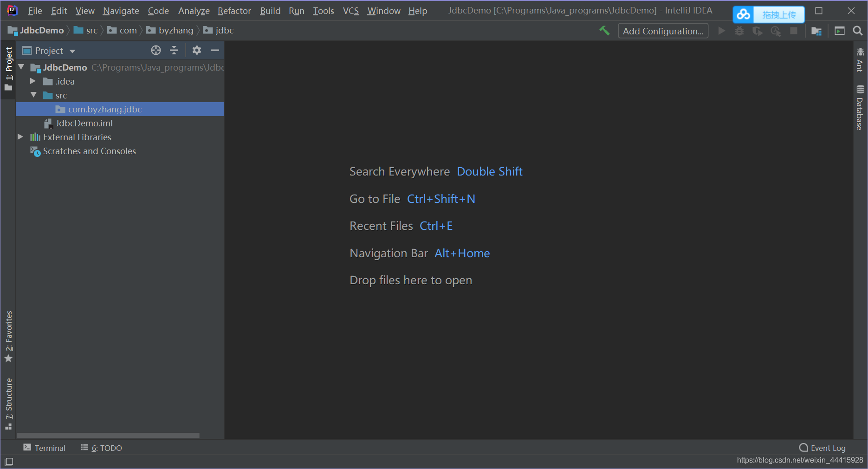Select the External Libraries row
Image resolution: width=868 pixels, height=469 pixels.
[x=120, y=137]
